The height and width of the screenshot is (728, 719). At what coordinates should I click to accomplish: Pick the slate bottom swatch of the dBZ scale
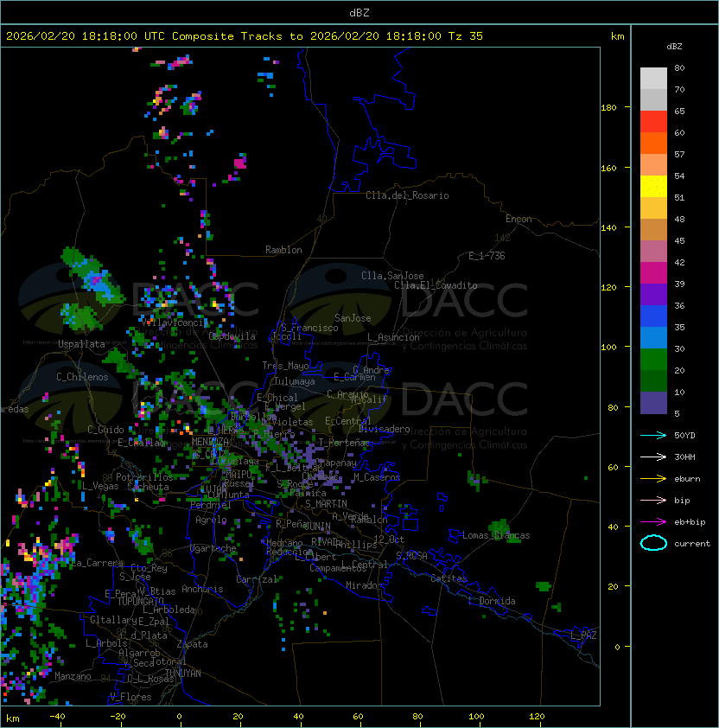click(653, 403)
